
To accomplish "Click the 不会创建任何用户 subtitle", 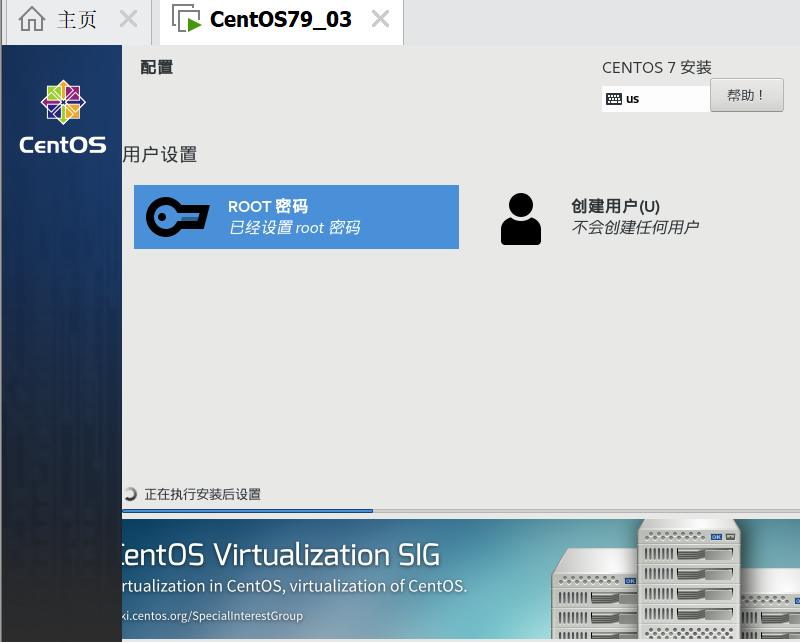I will coord(635,227).
